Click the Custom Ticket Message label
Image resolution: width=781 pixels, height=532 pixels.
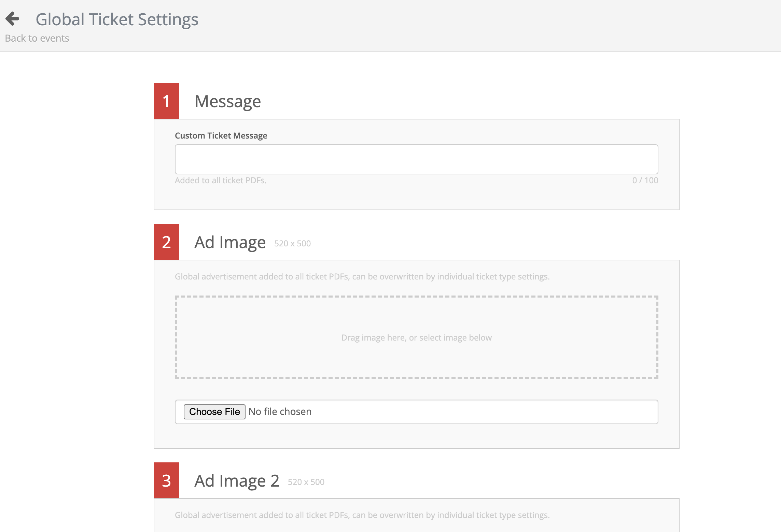pyautogui.click(x=221, y=135)
